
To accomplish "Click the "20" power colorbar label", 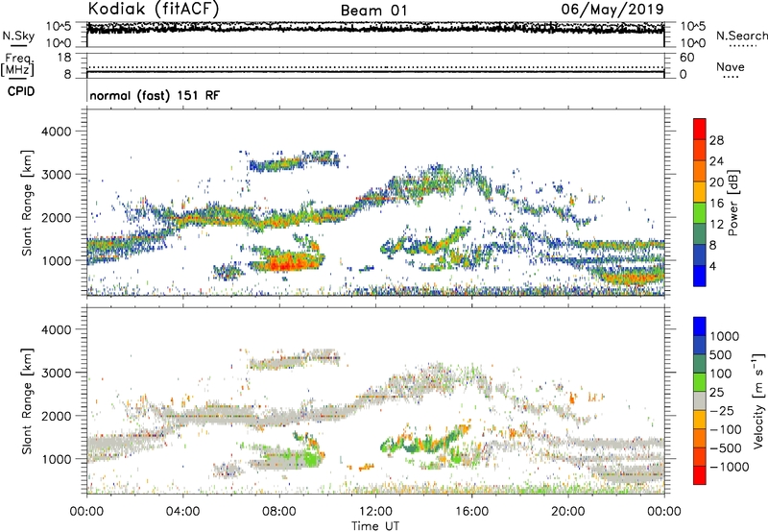I will tap(716, 182).
